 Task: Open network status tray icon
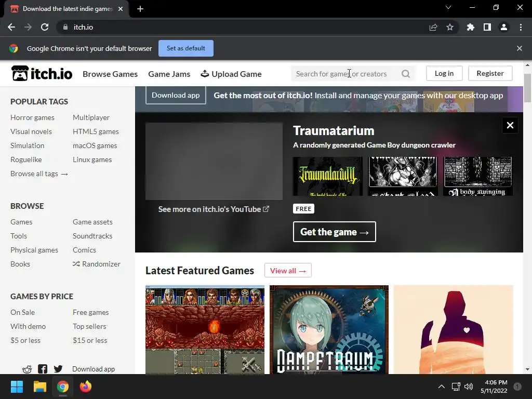pyautogui.click(x=456, y=387)
